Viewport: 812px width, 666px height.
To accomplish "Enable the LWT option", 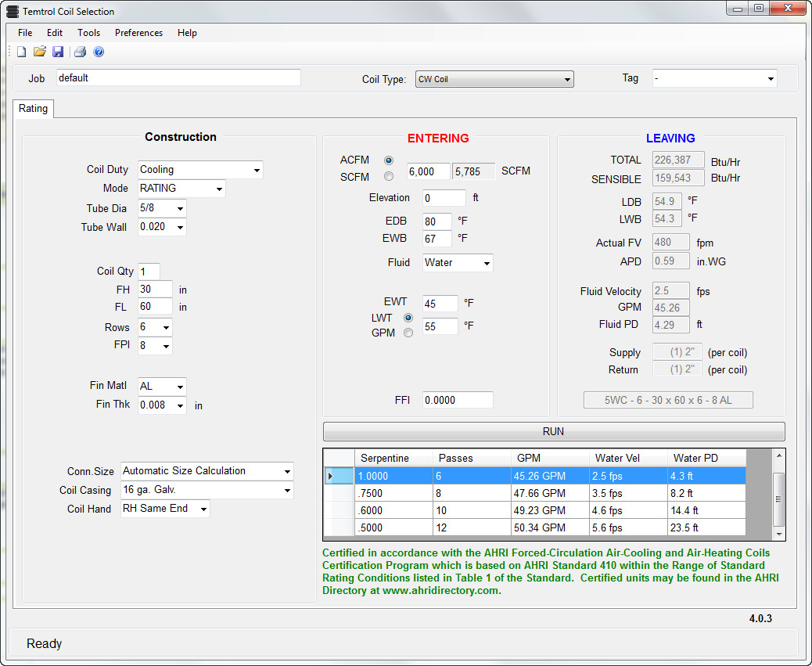I will pos(409,318).
